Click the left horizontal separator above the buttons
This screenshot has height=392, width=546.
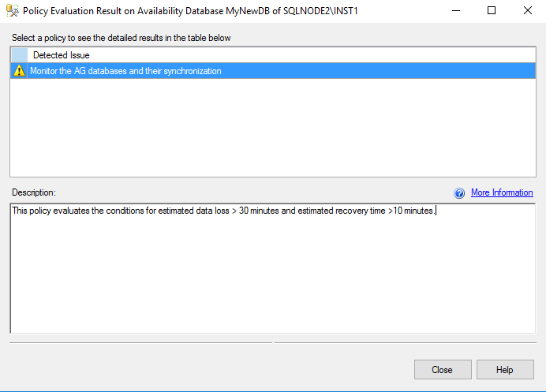(x=140, y=342)
